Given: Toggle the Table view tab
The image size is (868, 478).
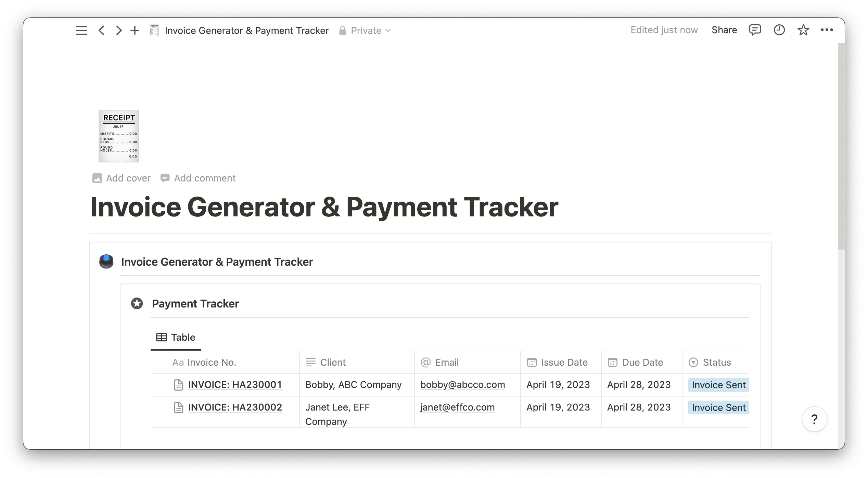Looking at the screenshot, I should (175, 337).
